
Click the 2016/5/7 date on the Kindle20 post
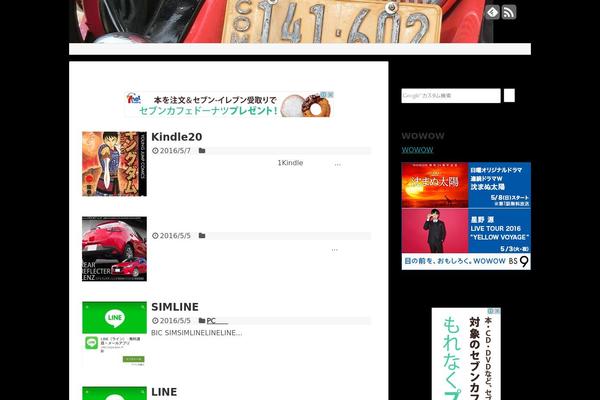[175, 151]
